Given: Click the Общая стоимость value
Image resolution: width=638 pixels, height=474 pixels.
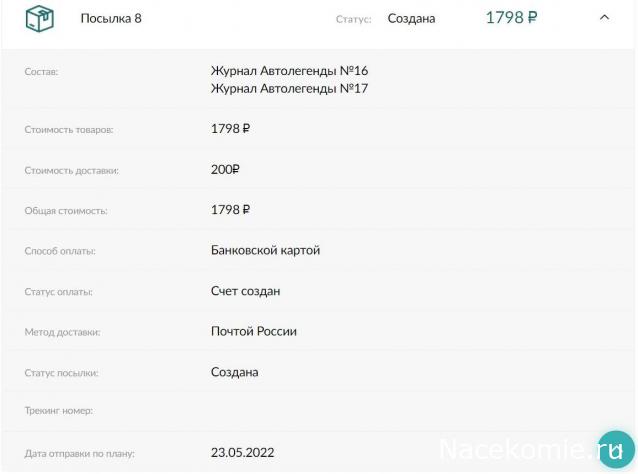Looking at the screenshot, I should pyautogui.click(x=230, y=209).
